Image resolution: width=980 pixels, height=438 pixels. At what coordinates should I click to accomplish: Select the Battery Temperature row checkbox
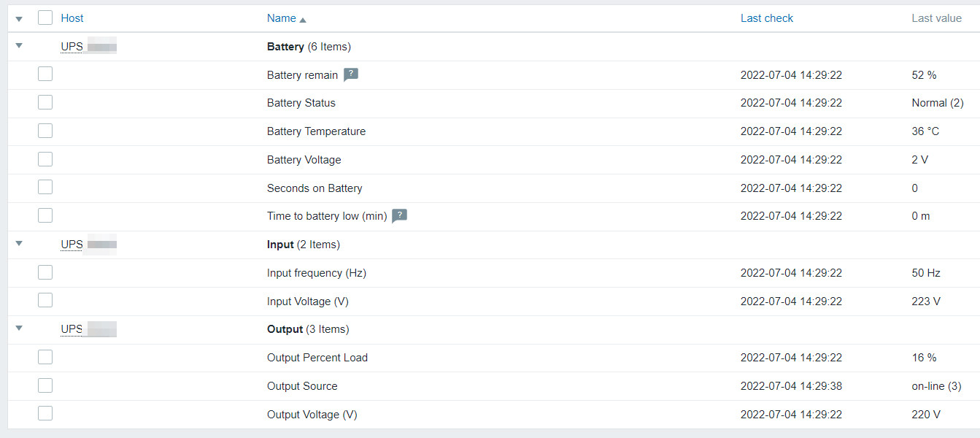(x=45, y=131)
